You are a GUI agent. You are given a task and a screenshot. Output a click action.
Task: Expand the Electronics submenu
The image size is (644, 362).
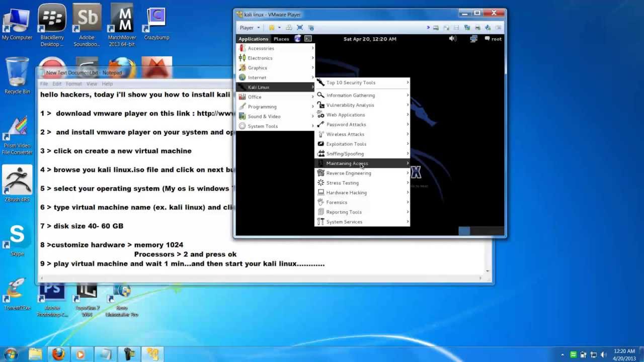tap(276, 58)
